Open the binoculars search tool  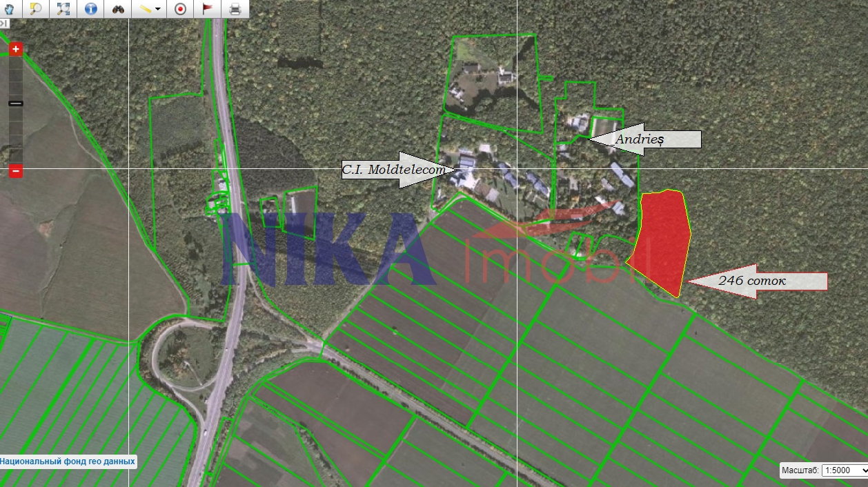(119, 9)
